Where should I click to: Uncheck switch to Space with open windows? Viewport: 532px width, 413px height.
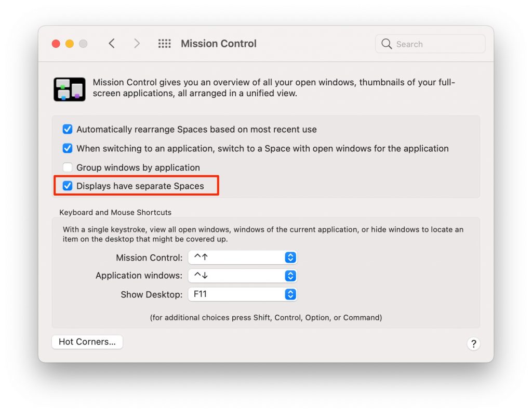(68, 148)
